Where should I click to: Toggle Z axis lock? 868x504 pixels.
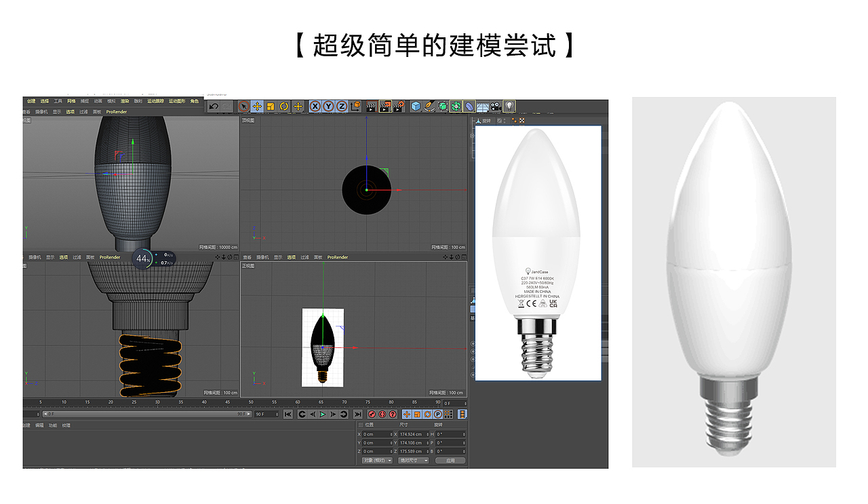coord(341,106)
